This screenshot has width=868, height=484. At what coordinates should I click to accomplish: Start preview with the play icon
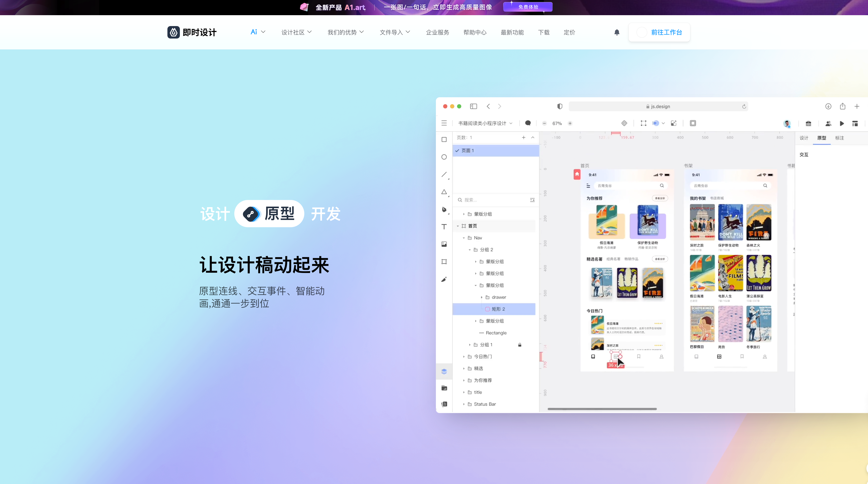pyautogui.click(x=842, y=123)
